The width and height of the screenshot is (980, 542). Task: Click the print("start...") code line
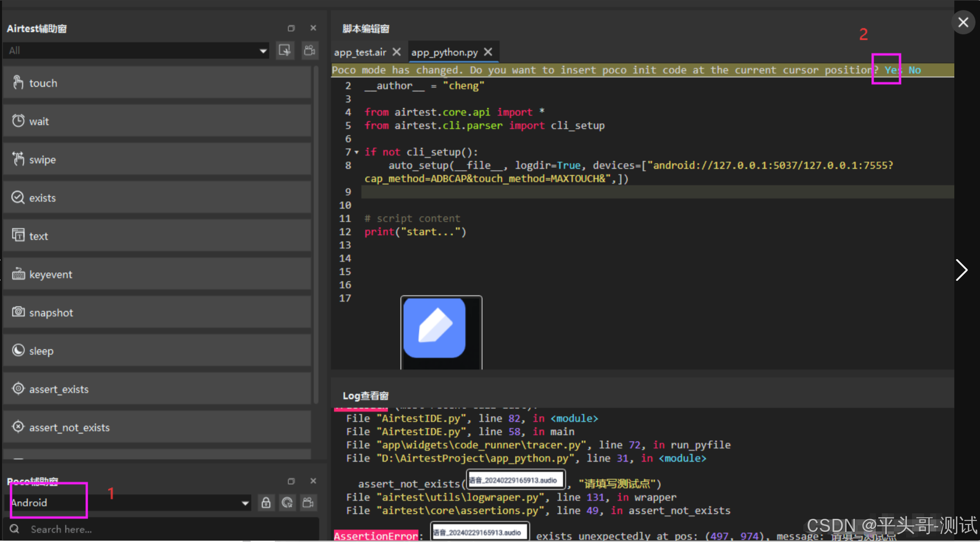point(415,232)
